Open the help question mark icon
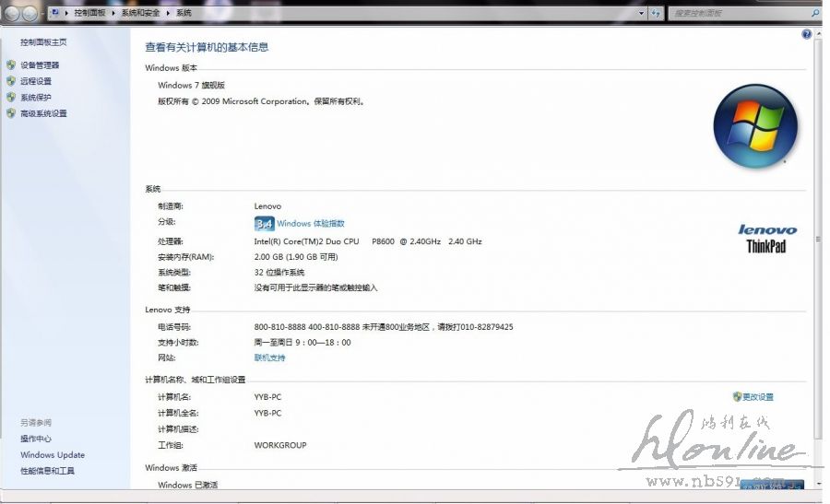This screenshot has height=504, width=830. [x=806, y=34]
